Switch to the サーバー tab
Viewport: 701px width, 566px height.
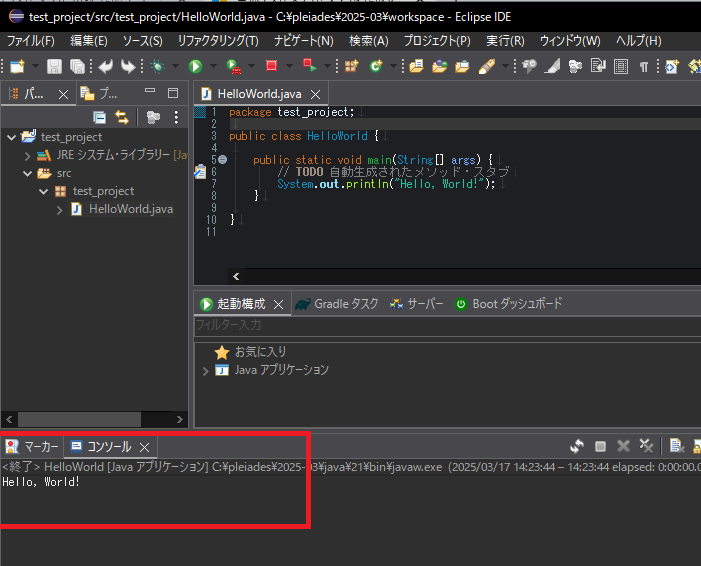[416, 304]
